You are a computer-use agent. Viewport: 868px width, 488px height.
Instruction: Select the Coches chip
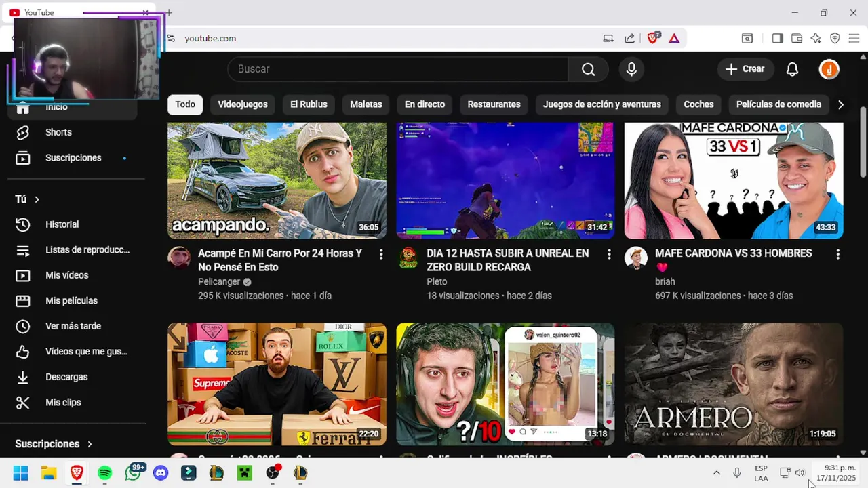click(698, 104)
